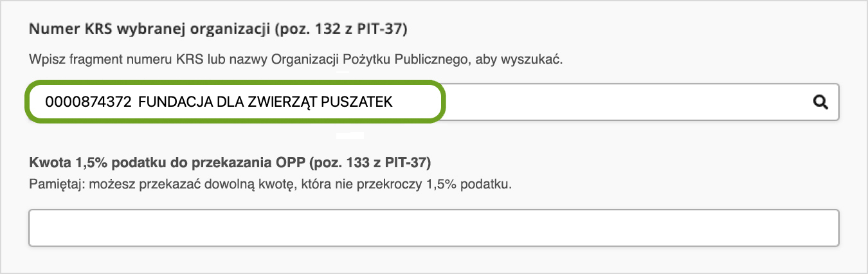Click the word FUNDACJA in the search field
The height and width of the screenshot is (274, 868).
pyautogui.click(x=168, y=102)
